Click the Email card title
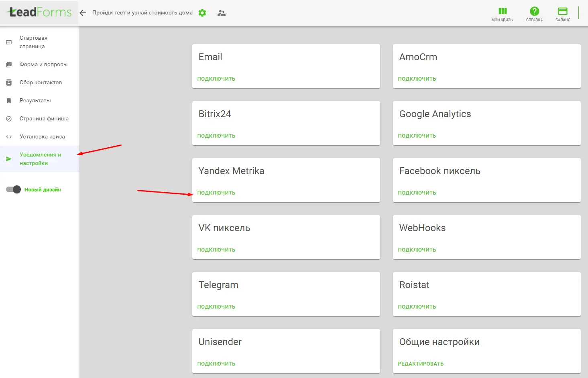 (x=210, y=57)
